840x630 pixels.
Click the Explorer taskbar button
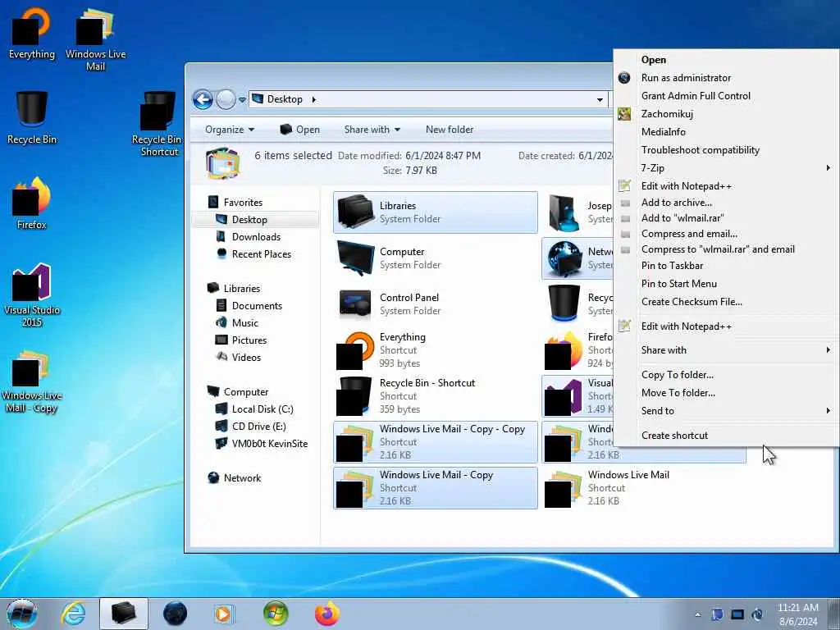point(124,614)
